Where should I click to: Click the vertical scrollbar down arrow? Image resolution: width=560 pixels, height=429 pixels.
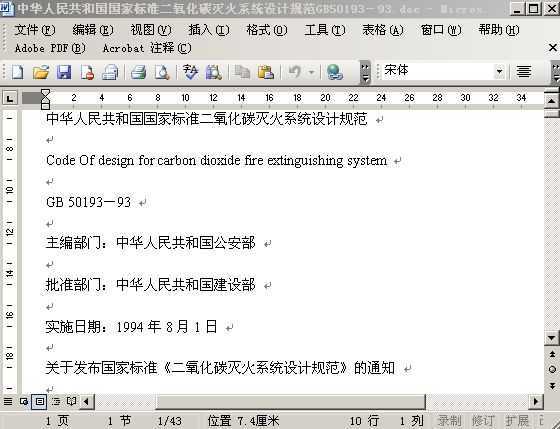click(552, 338)
